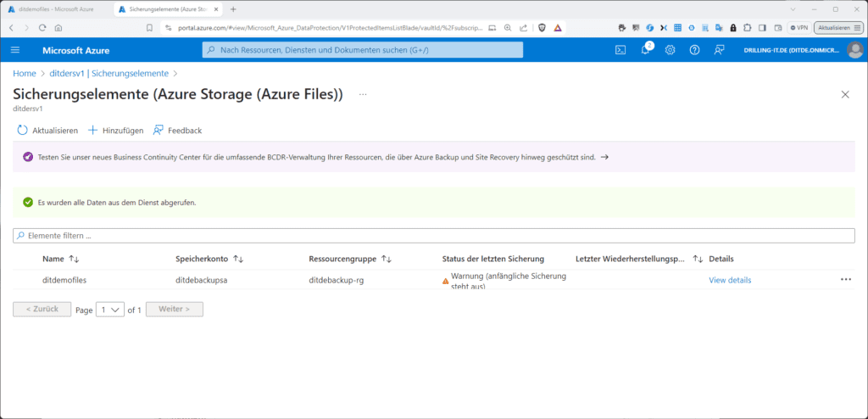Screen dimensions: 868x419
Task: Close the Sicherungselemente blade with the X
Action: (x=845, y=94)
